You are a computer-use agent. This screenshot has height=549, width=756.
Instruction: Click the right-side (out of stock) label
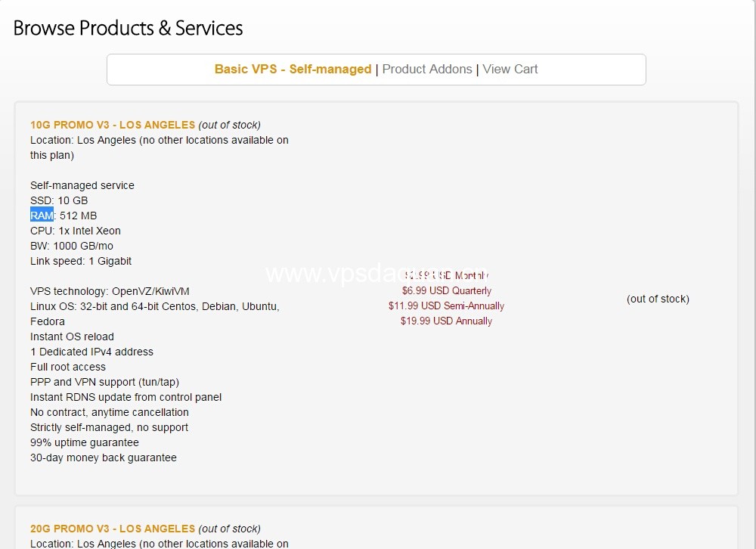(x=658, y=299)
